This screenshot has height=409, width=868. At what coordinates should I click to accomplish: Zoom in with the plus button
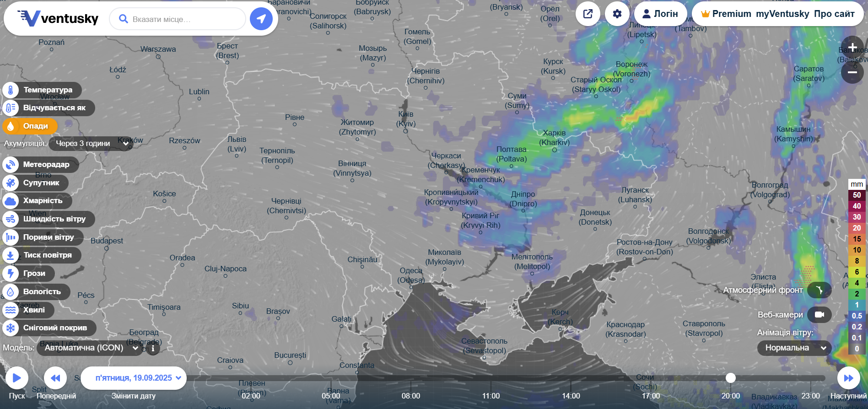(x=852, y=48)
